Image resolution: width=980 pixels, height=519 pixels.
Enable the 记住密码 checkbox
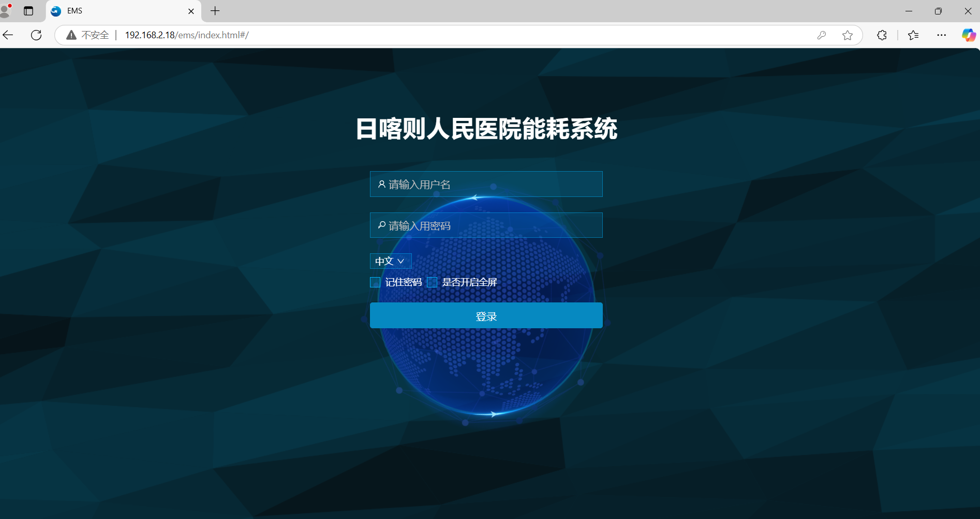pyautogui.click(x=375, y=282)
